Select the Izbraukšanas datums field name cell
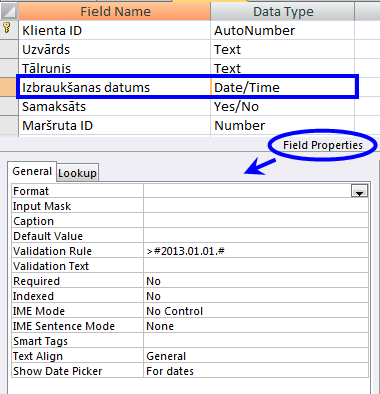The width and height of the screenshot is (380, 394). point(115,87)
